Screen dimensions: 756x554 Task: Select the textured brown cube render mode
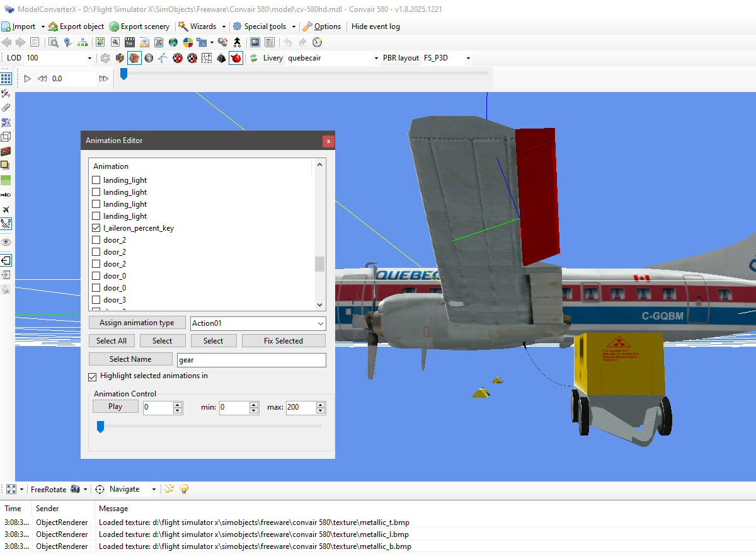pos(134,58)
